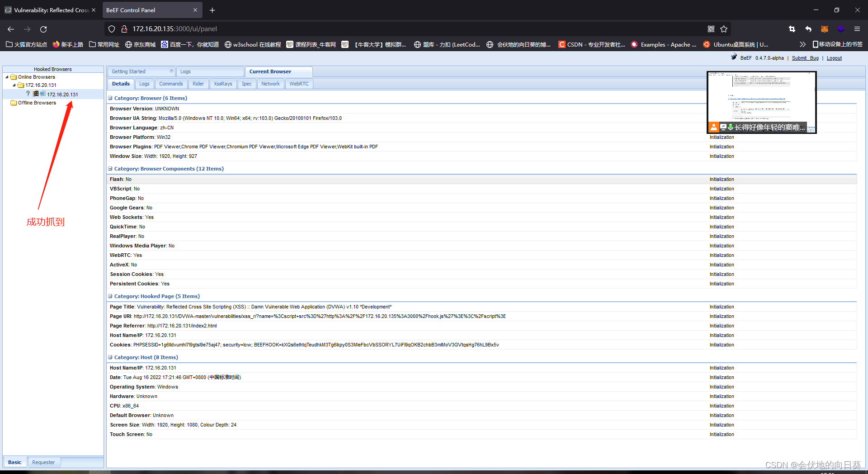Click the screenshot crop extension icon
The height and width of the screenshot is (474, 868).
(x=792, y=28)
